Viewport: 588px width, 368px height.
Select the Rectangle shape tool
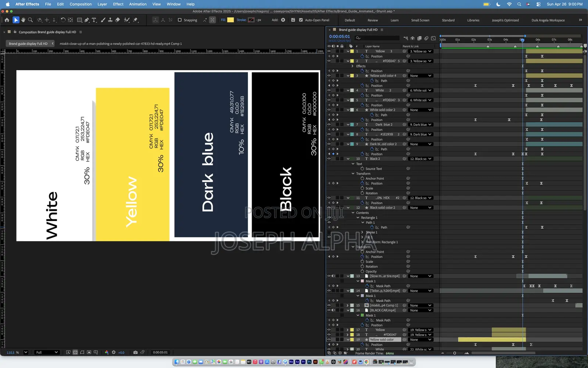(x=79, y=20)
